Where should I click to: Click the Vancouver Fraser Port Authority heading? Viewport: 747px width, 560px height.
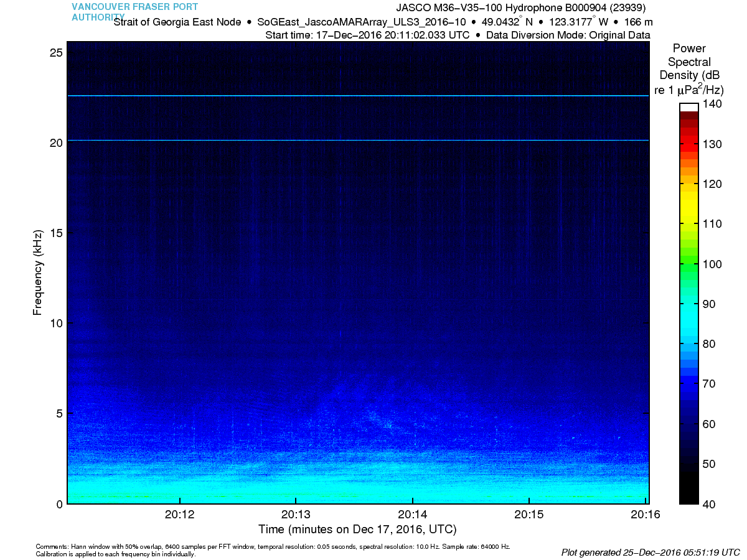[134, 11]
